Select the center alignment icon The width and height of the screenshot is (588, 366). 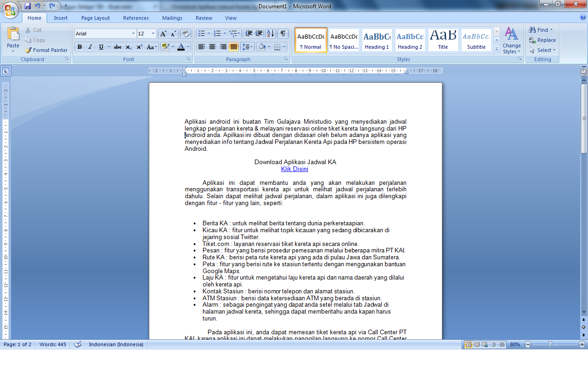[212, 47]
